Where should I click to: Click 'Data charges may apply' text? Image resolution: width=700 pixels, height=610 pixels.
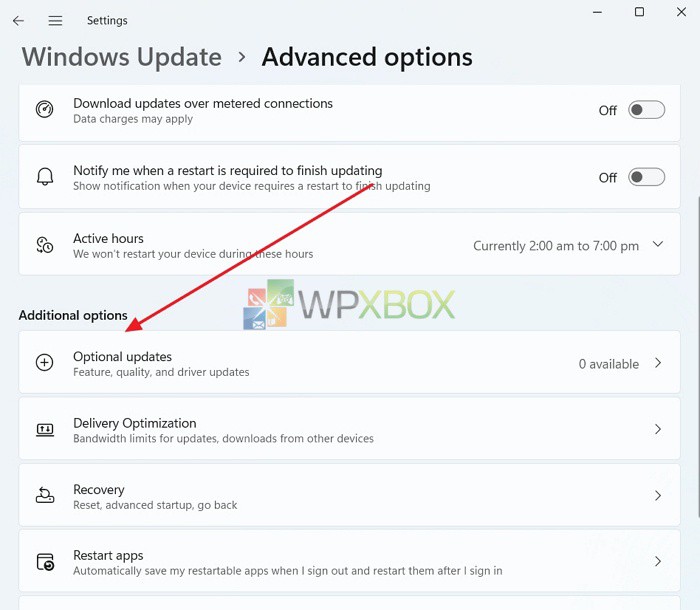[x=133, y=119]
